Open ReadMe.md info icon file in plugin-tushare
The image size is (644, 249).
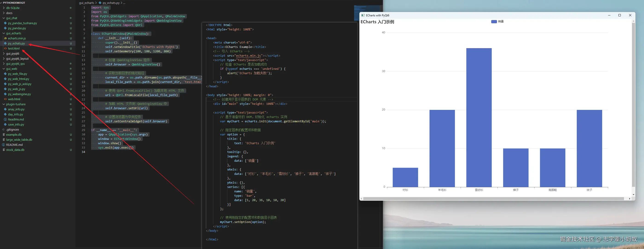point(15,119)
